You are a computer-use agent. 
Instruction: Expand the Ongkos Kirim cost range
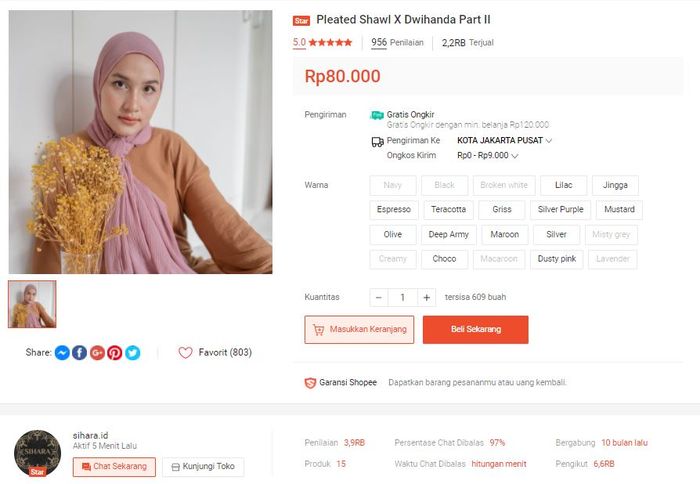[x=515, y=156]
